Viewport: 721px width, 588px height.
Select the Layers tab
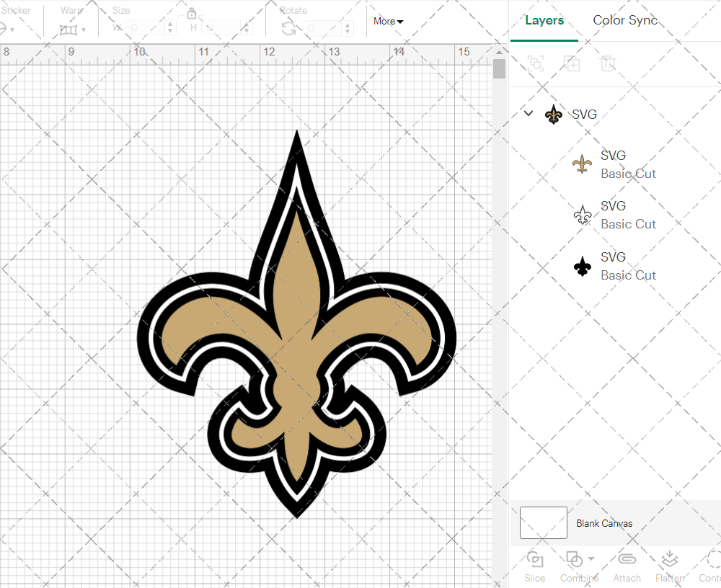tap(544, 20)
